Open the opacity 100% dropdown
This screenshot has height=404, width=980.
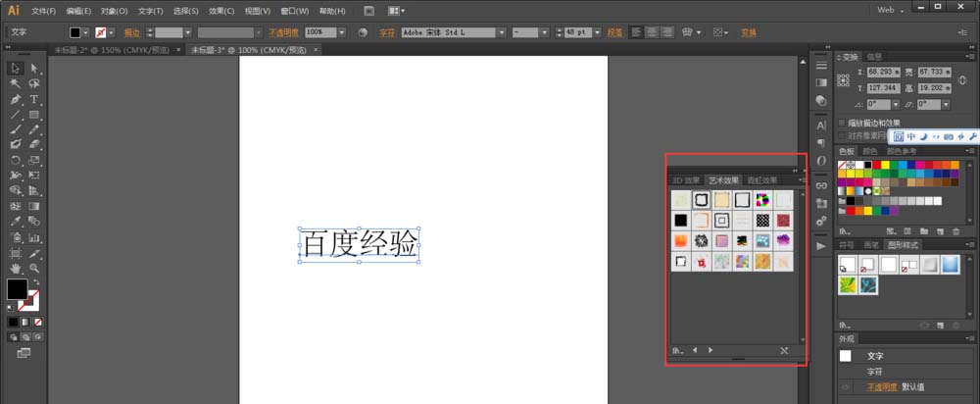(342, 32)
